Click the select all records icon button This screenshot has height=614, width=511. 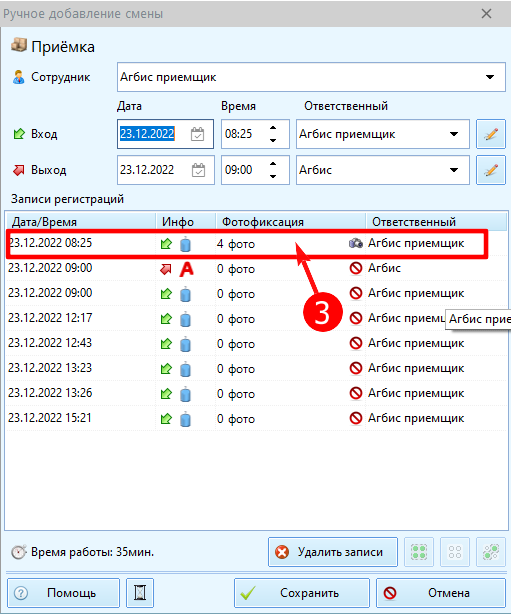click(419, 552)
